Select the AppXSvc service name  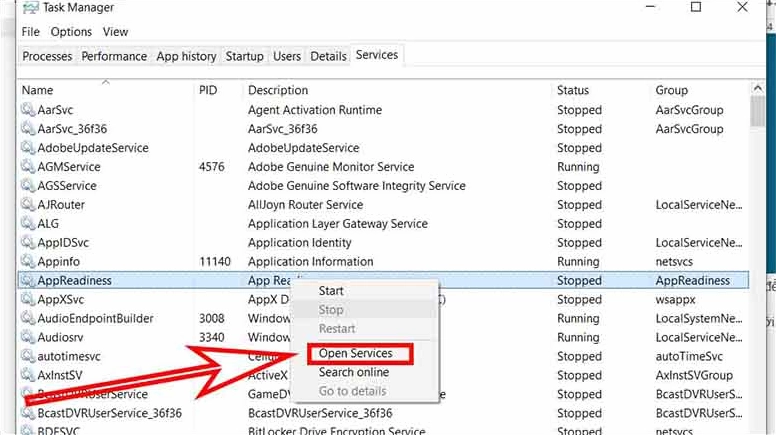60,299
